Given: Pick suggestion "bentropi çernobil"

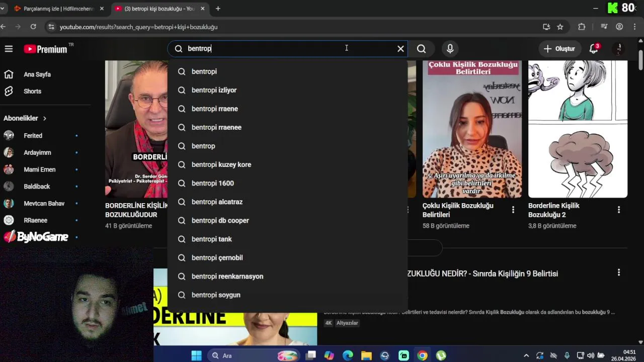Looking at the screenshot, I should pyautogui.click(x=287, y=257).
